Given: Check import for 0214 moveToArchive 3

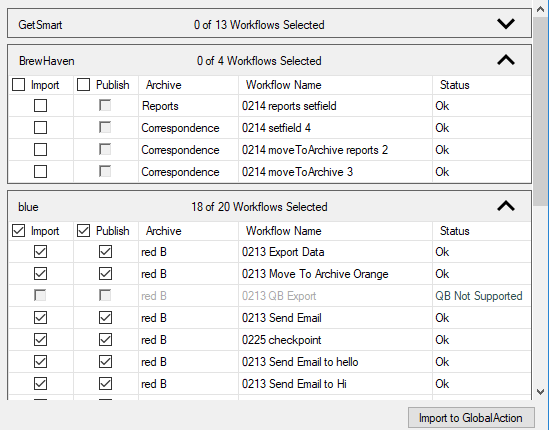Looking at the screenshot, I should [40, 172].
